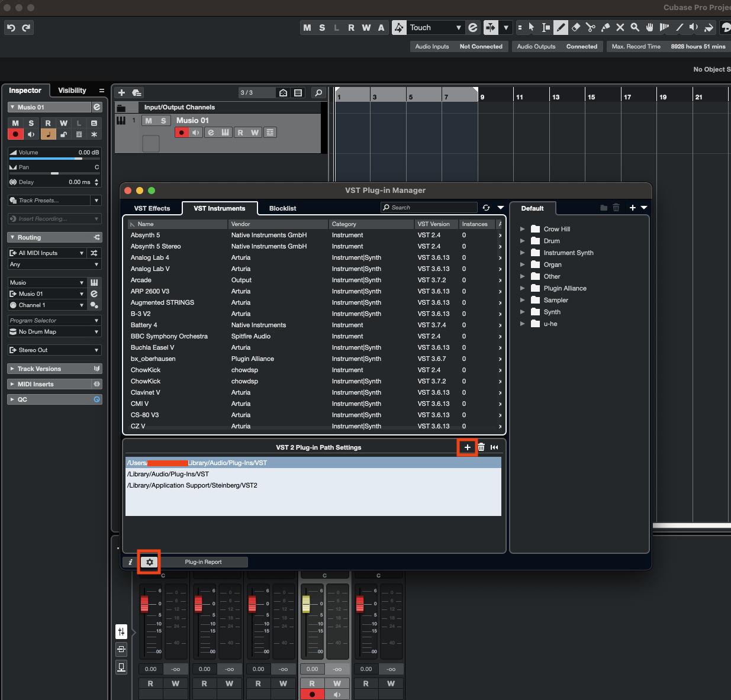This screenshot has height=700, width=731.
Task: Select the Split scissors tool
Action: tap(591, 27)
